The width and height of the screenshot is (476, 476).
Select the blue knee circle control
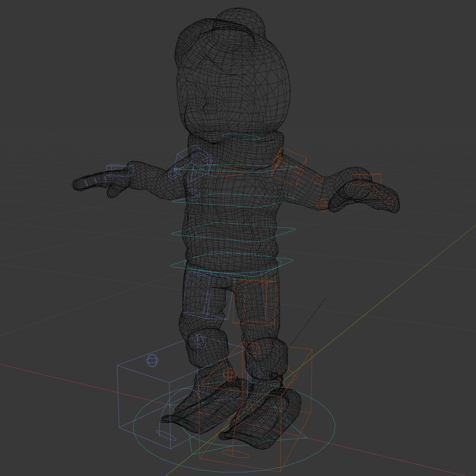[x=200, y=341]
